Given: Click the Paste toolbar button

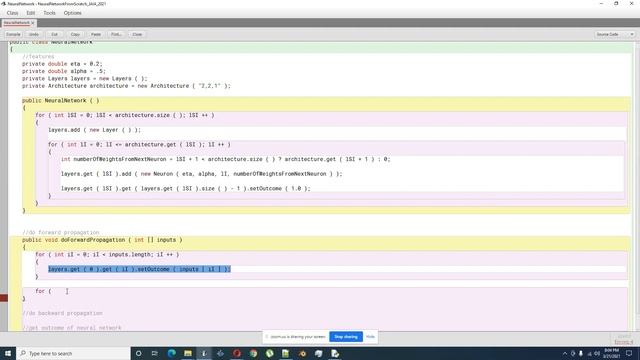Looking at the screenshot, I should click(96, 34).
